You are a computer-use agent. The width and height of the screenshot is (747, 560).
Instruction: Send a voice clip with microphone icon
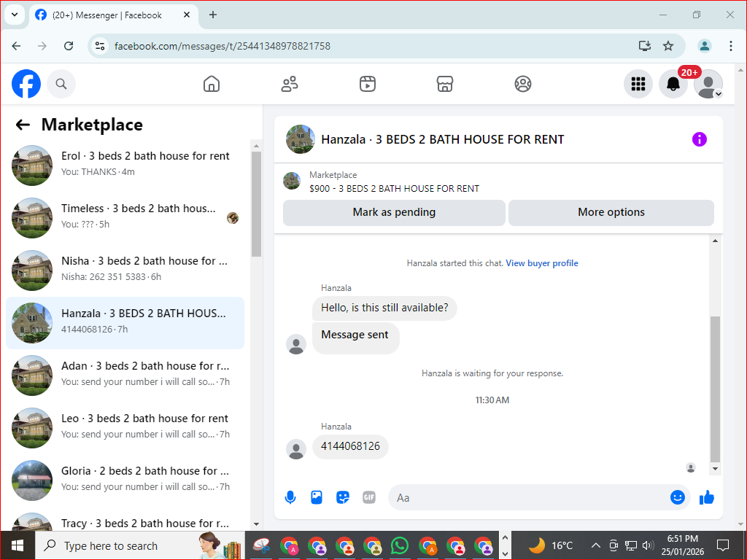pos(290,497)
